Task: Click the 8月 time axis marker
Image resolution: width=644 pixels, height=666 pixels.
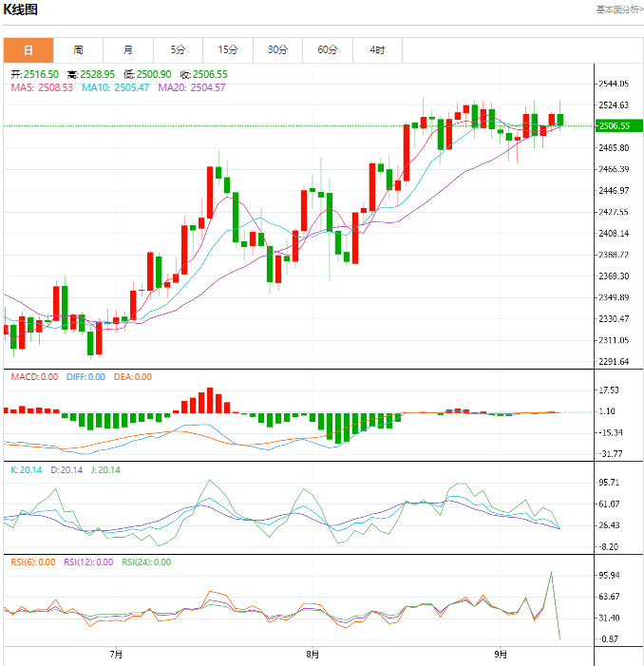Action: (x=313, y=654)
